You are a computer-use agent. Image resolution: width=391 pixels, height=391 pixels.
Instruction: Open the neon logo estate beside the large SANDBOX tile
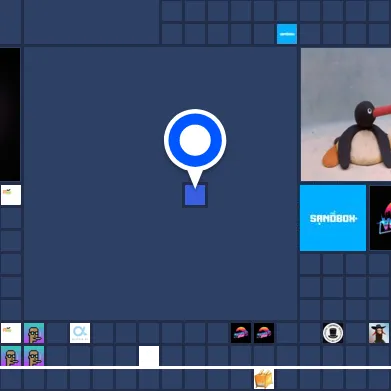click(x=380, y=218)
